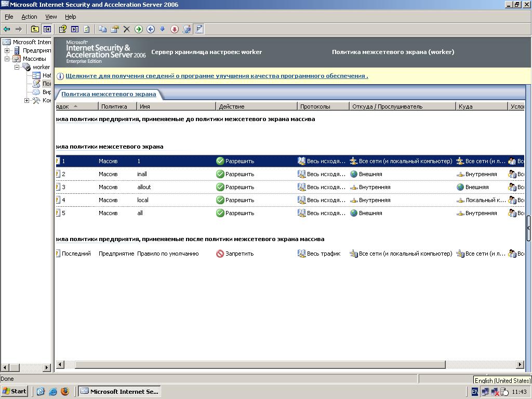Click the Copy toolbar icon
Screen dimensions: 532x399
[x=102, y=29]
